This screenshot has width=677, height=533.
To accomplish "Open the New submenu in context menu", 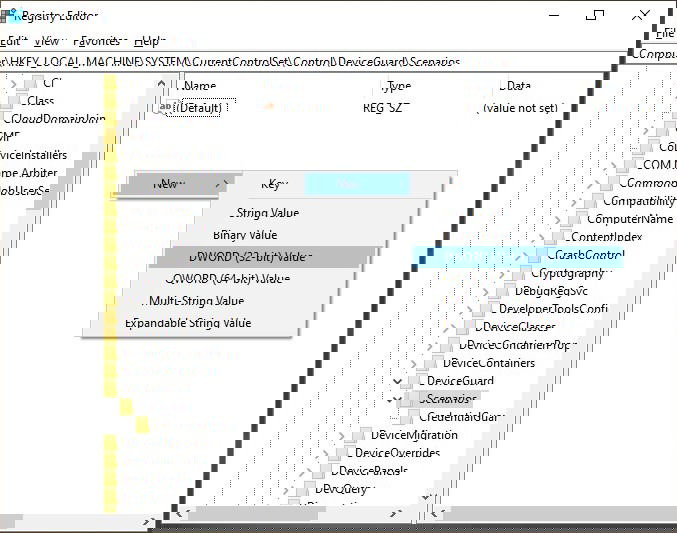I will [x=177, y=184].
